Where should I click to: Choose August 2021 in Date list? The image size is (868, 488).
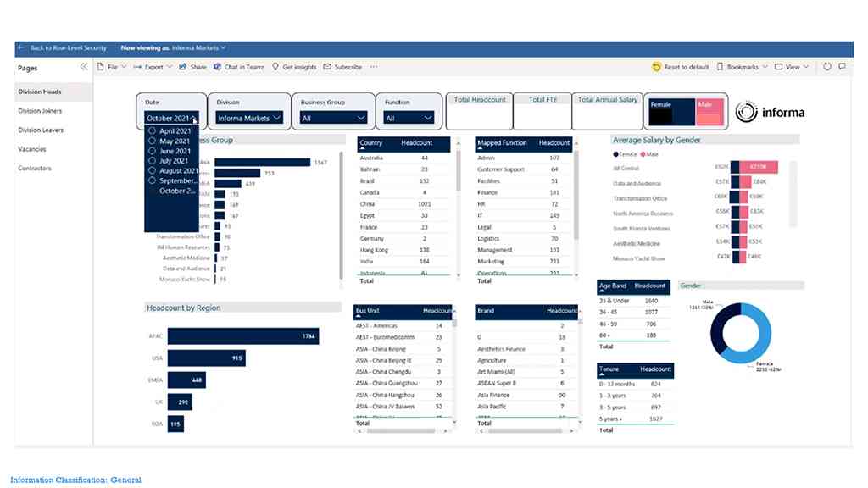[152, 171]
